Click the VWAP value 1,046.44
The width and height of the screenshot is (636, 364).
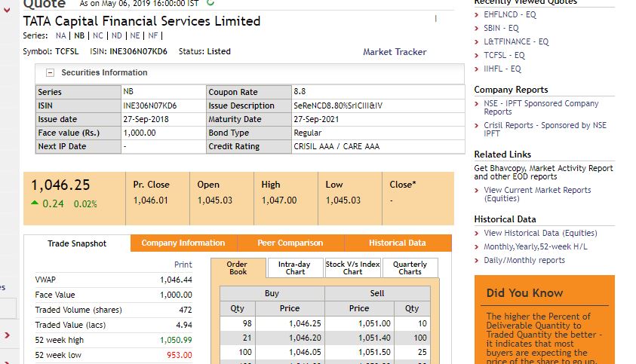(176, 280)
